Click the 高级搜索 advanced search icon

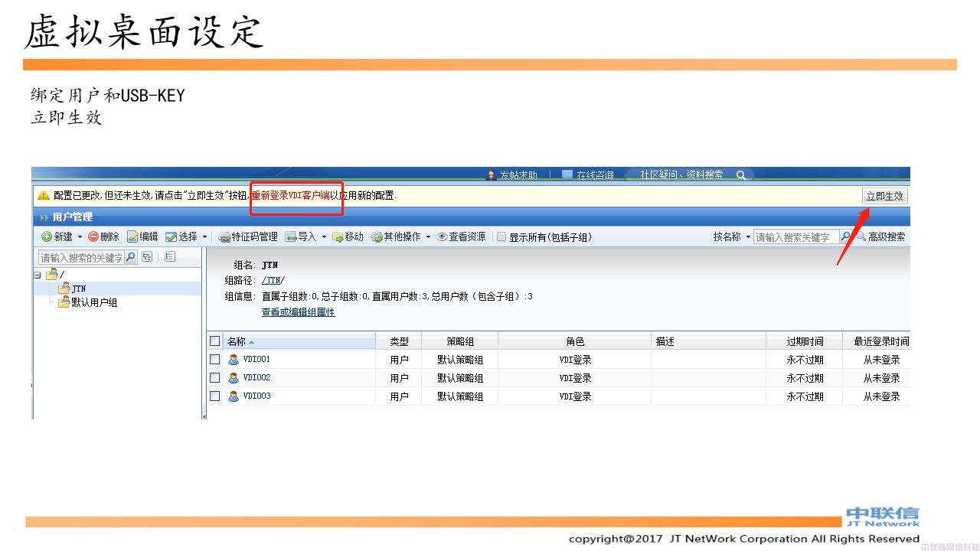[861, 237]
